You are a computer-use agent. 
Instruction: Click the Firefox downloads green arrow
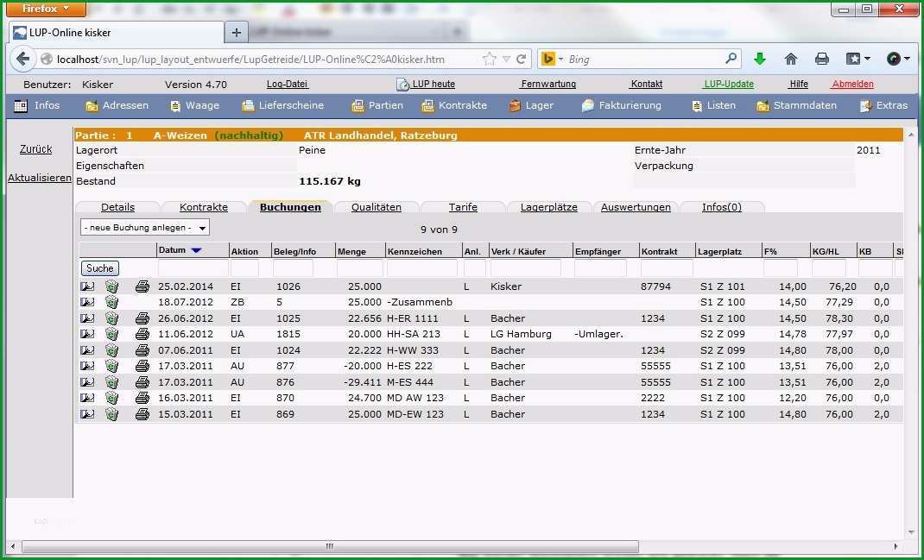(760, 59)
